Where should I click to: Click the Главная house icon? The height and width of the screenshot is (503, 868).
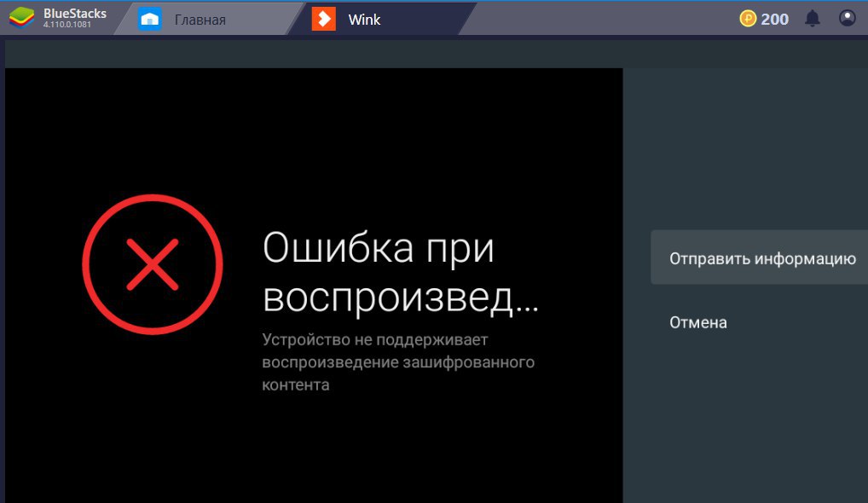[x=149, y=20]
